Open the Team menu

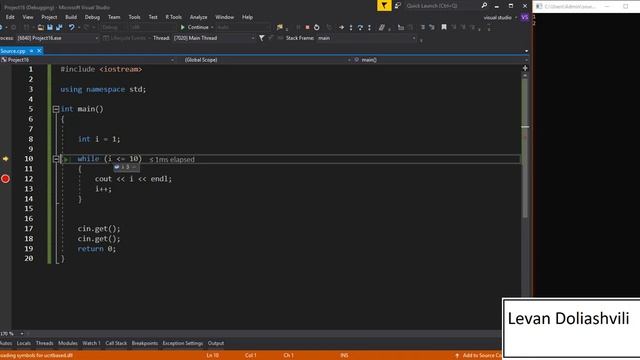(114, 17)
